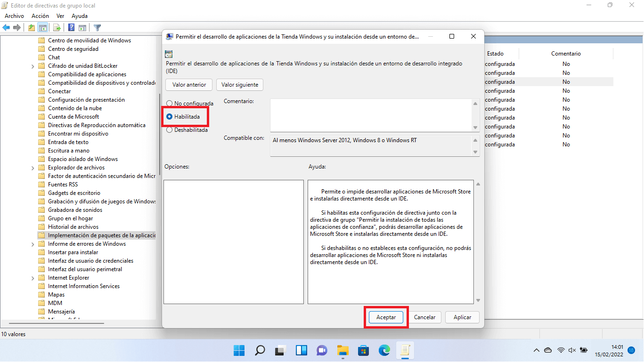Click the notification badge showing 18
The image size is (644, 362).
[x=631, y=350]
